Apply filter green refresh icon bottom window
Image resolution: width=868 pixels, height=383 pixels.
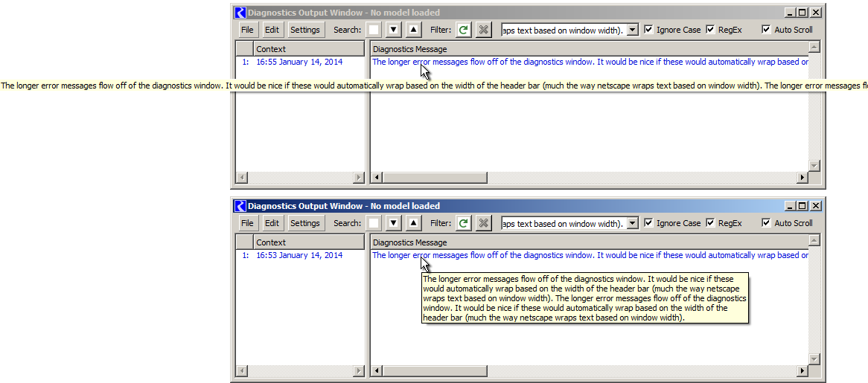pos(464,223)
